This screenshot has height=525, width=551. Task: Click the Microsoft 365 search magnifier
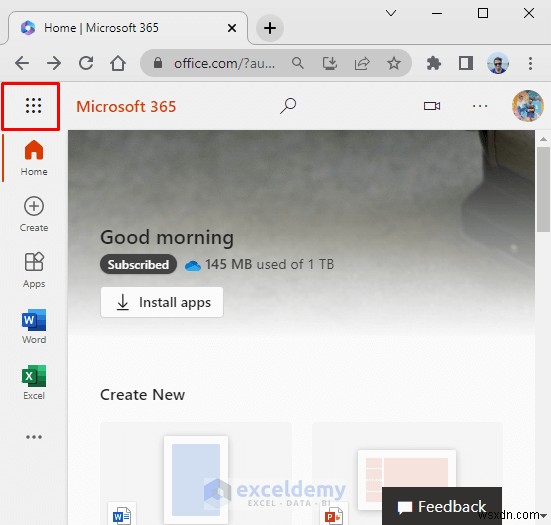pos(288,106)
